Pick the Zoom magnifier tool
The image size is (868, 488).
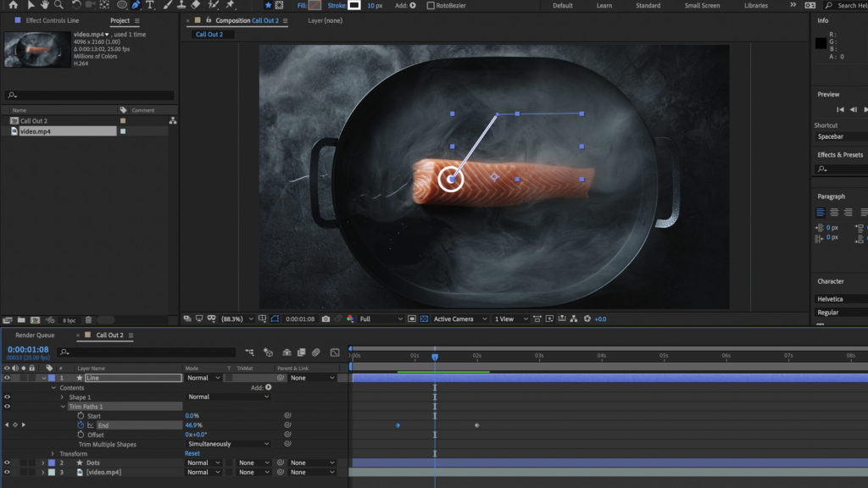(x=59, y=5)
